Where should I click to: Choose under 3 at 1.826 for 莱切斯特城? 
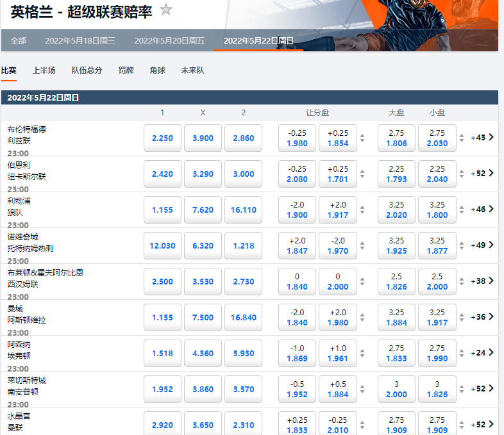[x=437, y=390]
